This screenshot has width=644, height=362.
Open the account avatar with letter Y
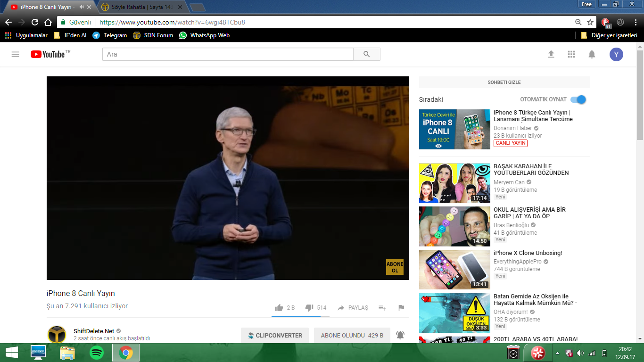click(x=616, y=54)
